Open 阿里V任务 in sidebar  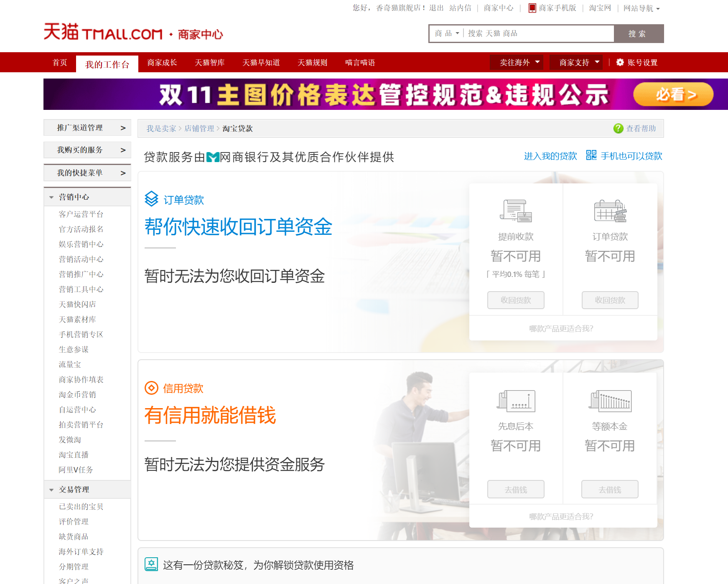76,470
